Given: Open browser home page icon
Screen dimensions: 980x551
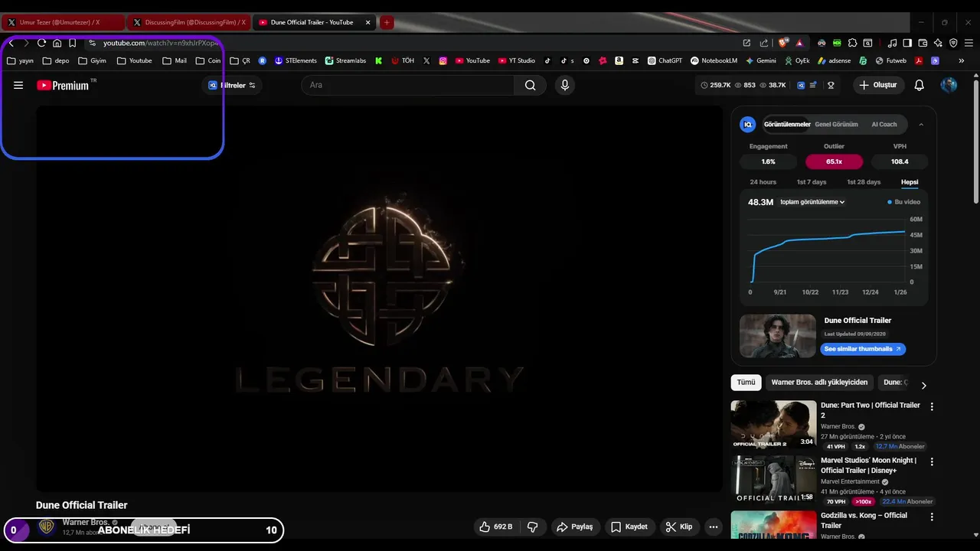Looking at the screenshot, I should coord(57,43).
